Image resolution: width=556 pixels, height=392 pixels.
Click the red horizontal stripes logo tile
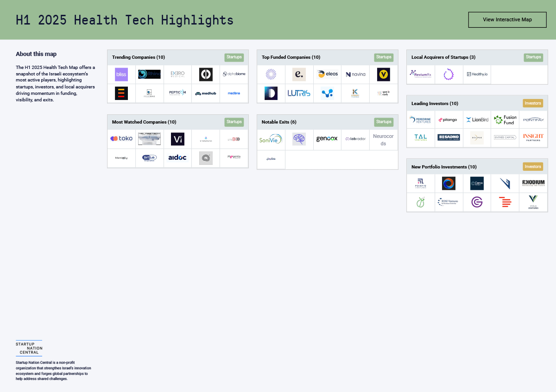[505, 202]
